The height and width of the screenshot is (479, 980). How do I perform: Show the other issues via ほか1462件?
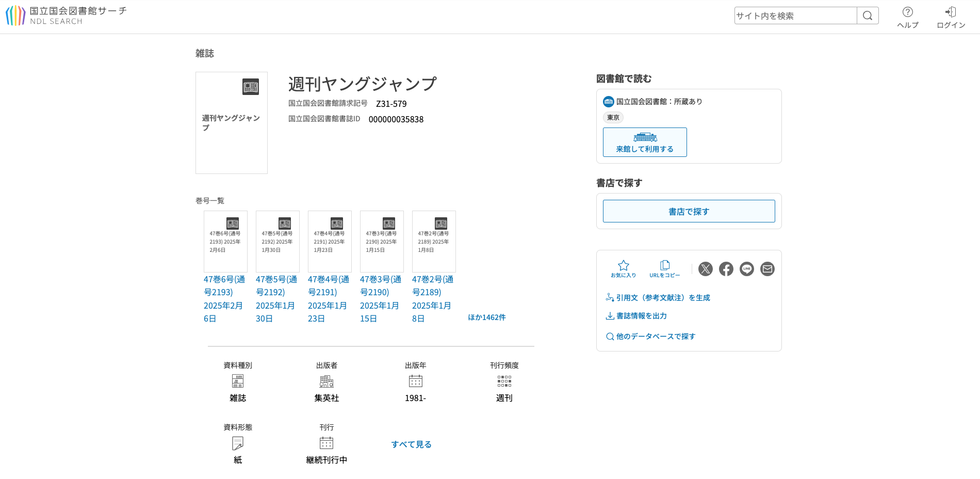tap(486, 317)
